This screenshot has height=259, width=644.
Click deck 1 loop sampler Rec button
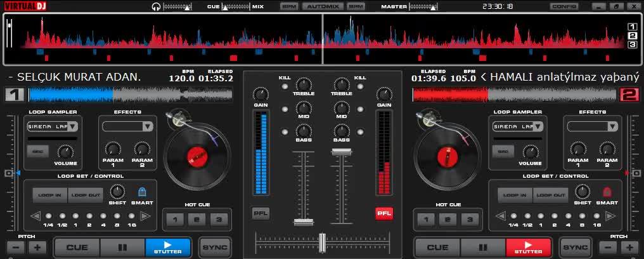pyautogui.click(x=38, y=151)
